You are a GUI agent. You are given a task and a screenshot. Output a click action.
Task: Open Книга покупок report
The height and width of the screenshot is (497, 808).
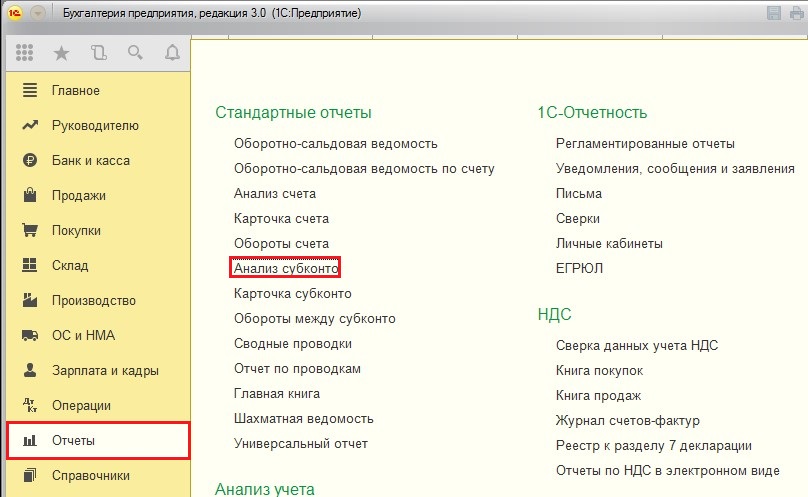click(x=599, y=370)
